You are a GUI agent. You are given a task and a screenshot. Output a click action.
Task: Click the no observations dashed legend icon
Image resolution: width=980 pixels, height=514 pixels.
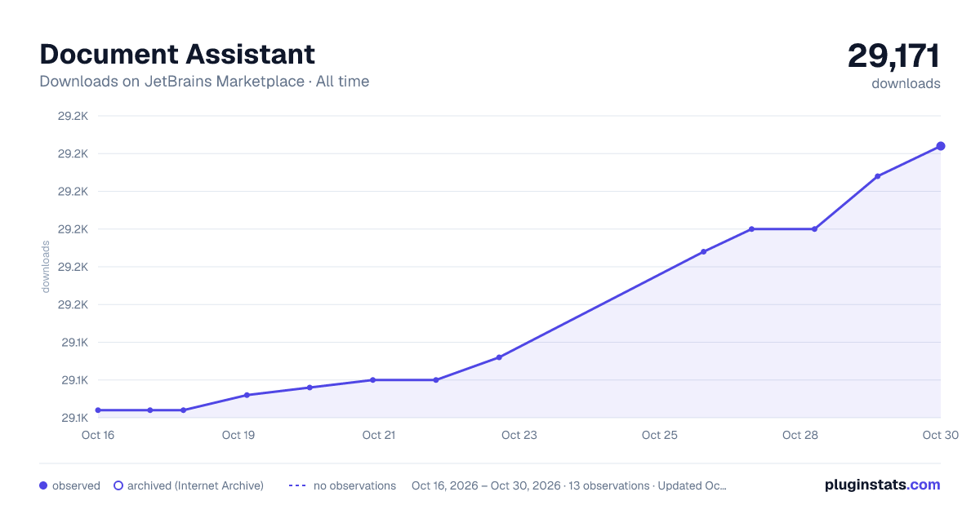tap(297, 485)
